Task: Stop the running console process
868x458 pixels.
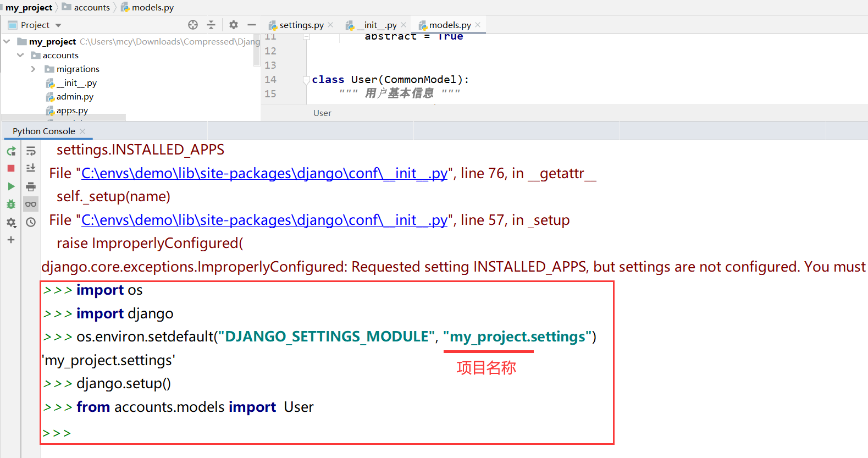Action: 11,168
